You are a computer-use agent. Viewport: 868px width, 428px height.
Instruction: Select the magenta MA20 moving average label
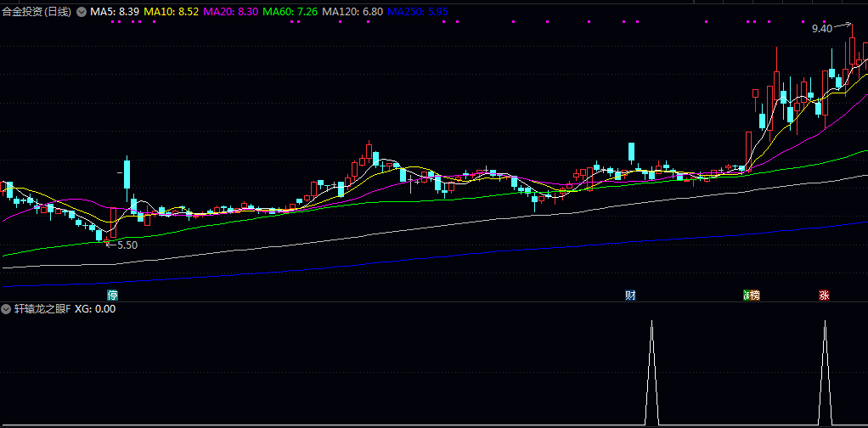(231, 13)
